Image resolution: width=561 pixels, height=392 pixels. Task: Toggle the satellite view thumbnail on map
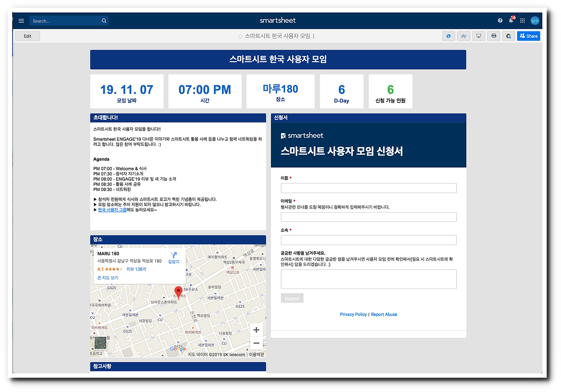click(100, 343)
